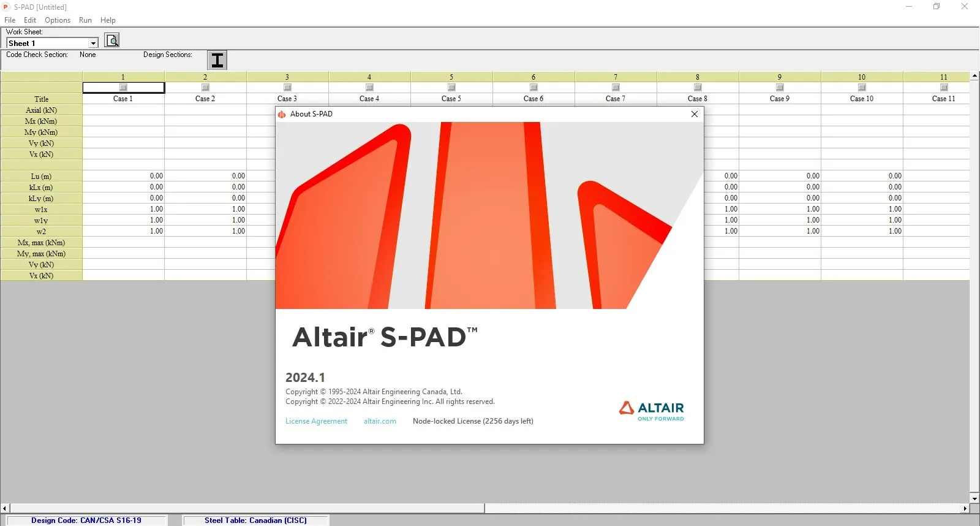Toggle checkbox for column 2
The height and width of the screenshot is (526, 980).
pyautogui.click(x=205, y=88)
